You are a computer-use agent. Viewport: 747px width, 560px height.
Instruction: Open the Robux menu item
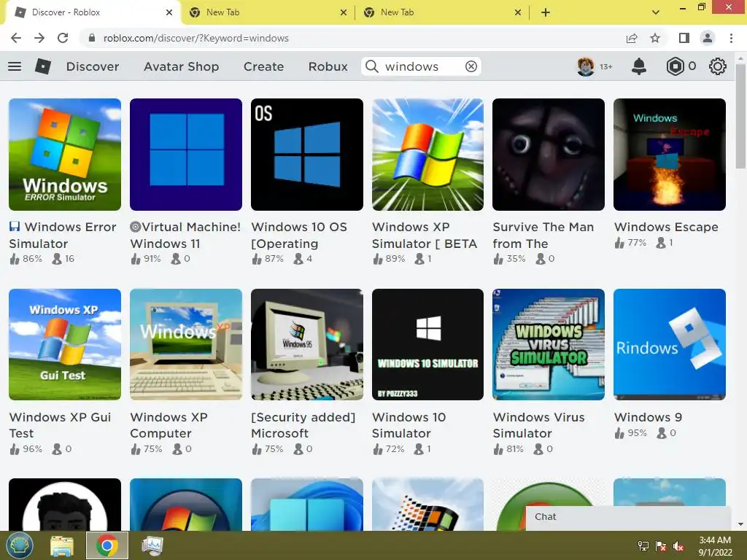tap(328, 66)
